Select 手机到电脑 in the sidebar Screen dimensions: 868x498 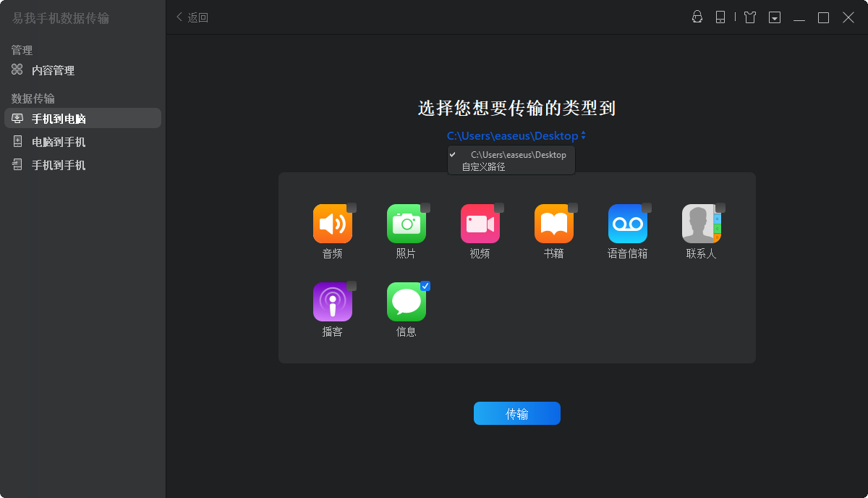[82, 119]
